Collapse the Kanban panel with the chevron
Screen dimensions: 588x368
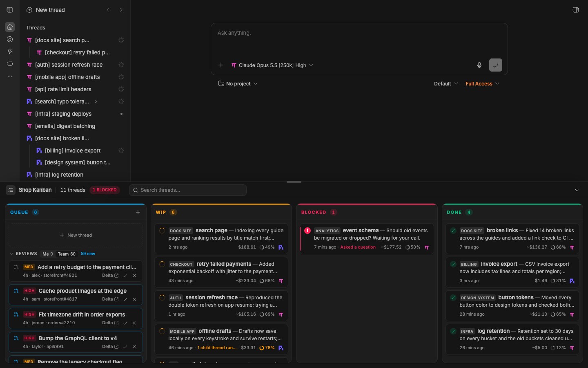coord(577,190)
